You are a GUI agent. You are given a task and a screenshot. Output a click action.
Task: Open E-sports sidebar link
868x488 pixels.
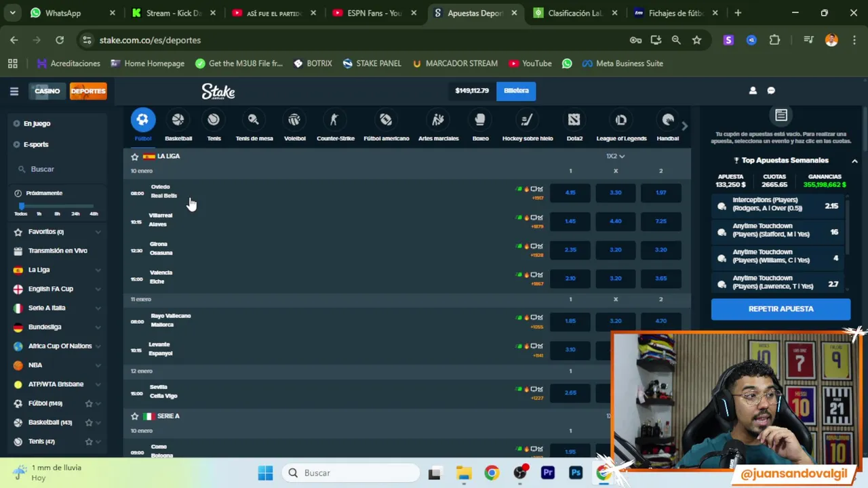[x=36, y=144]
